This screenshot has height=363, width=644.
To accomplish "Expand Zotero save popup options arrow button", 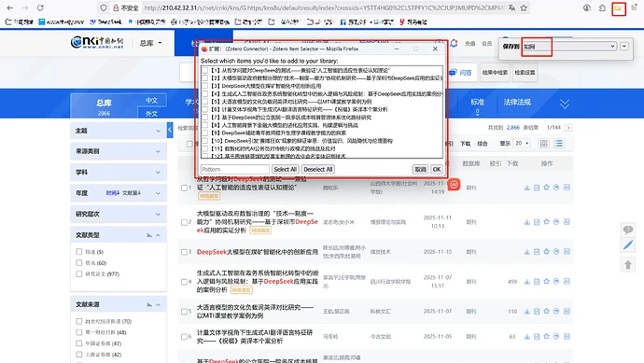I will click(x=624, y=46).
